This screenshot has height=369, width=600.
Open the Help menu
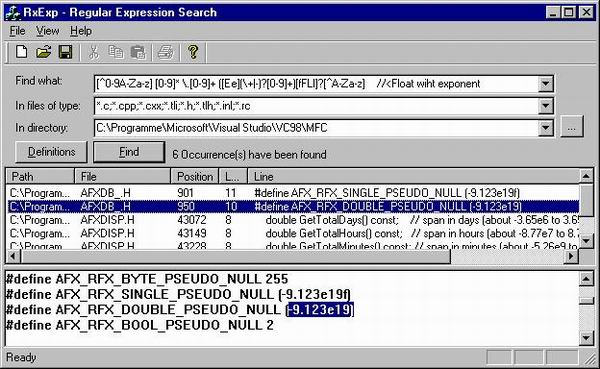coord(81,31)
